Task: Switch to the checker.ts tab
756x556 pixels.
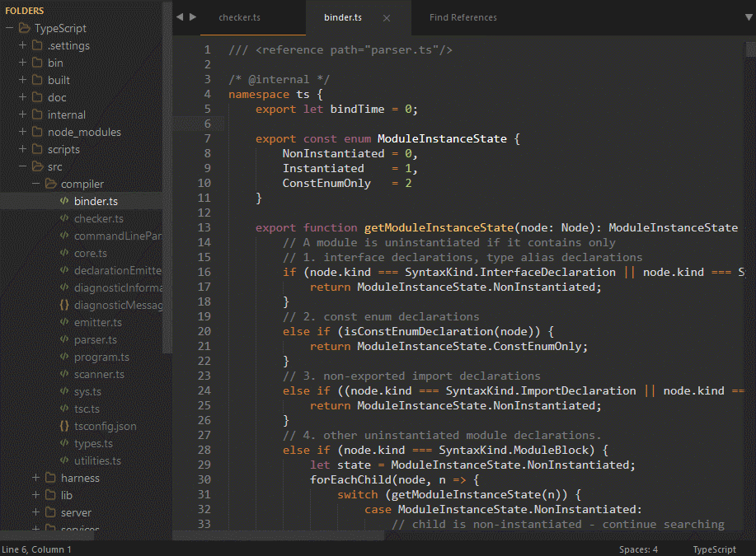Action: 239,16
